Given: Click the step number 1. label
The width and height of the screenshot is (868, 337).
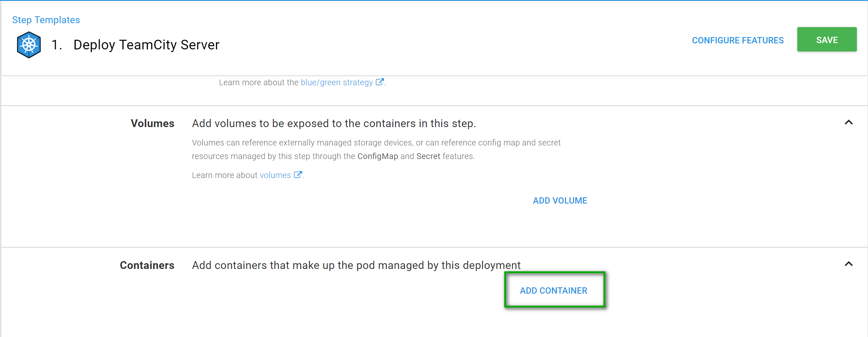Looking at the screenshot, I should [x=57, y=45].
